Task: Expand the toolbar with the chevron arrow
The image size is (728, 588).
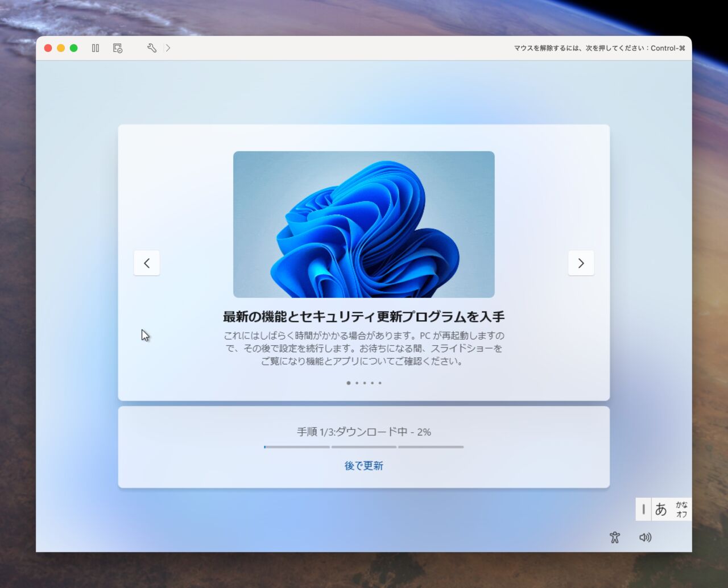Action: 168,48
